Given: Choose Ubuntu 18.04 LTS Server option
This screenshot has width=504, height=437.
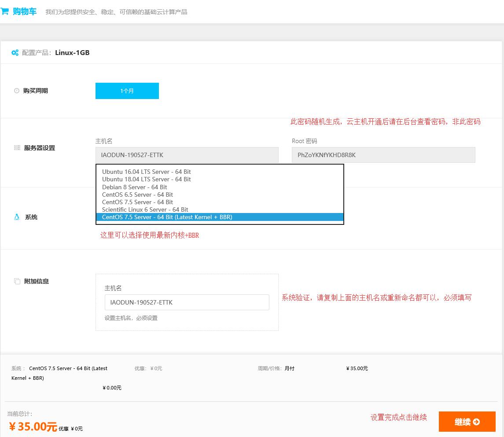Looking at the screenshot, I should click(147, 179).
